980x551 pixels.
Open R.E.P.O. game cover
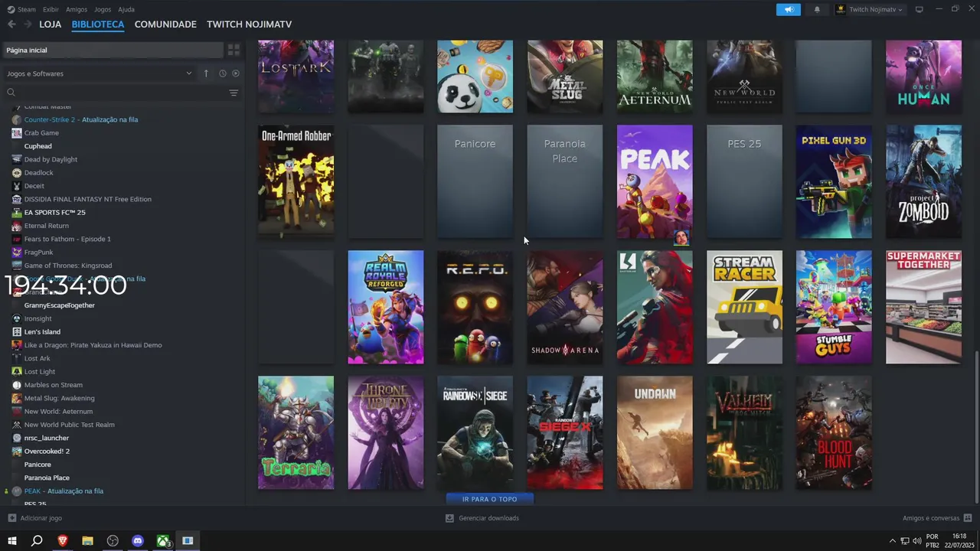tap(475, 307)
